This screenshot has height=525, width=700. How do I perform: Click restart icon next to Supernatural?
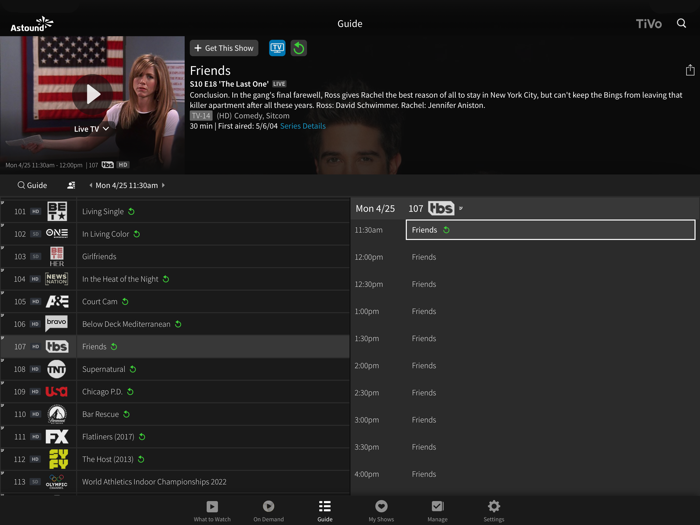click(133, 369)
